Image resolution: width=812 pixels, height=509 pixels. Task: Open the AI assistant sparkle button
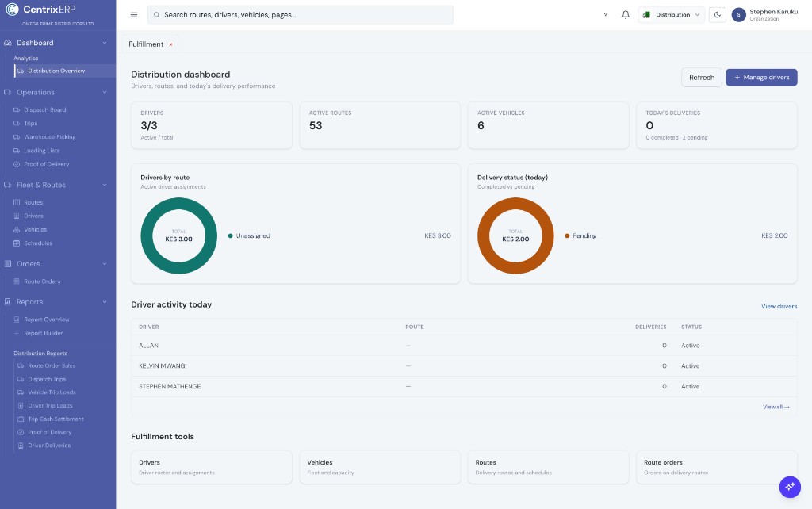coord(790,487)
